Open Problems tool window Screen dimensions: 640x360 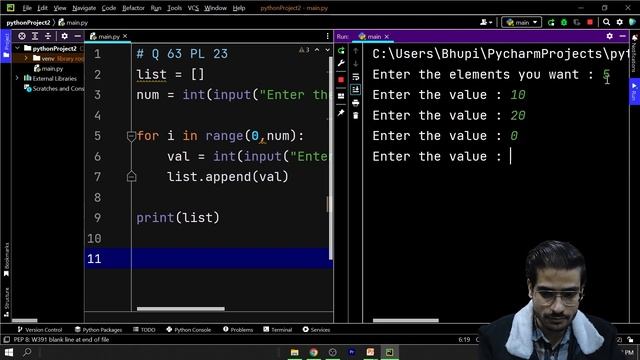point(238,329)
